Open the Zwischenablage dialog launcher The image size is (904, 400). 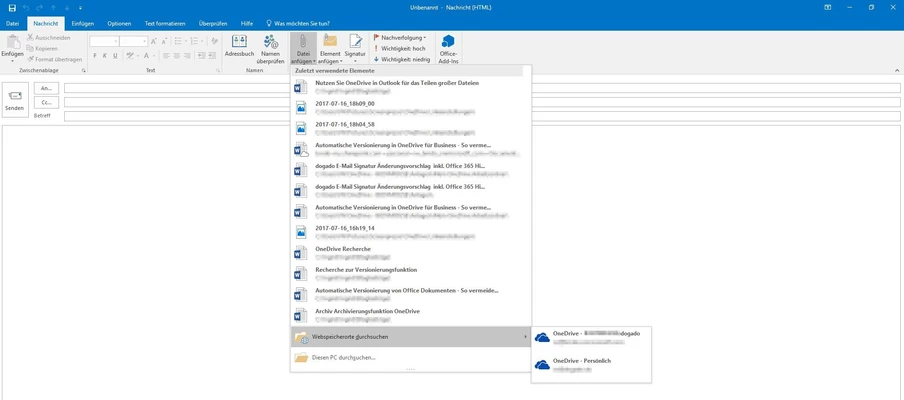point(84,70)
